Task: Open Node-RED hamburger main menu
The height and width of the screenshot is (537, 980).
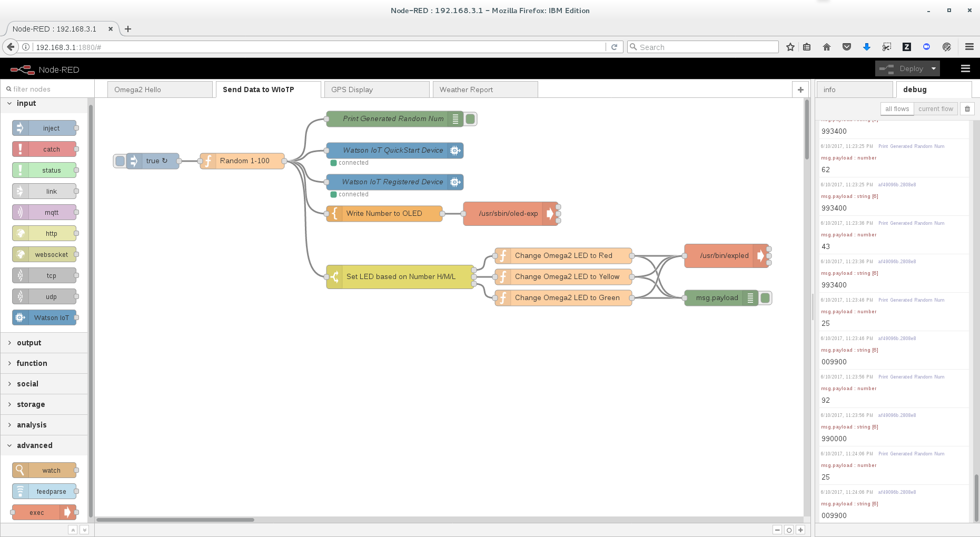Action: 965,68
